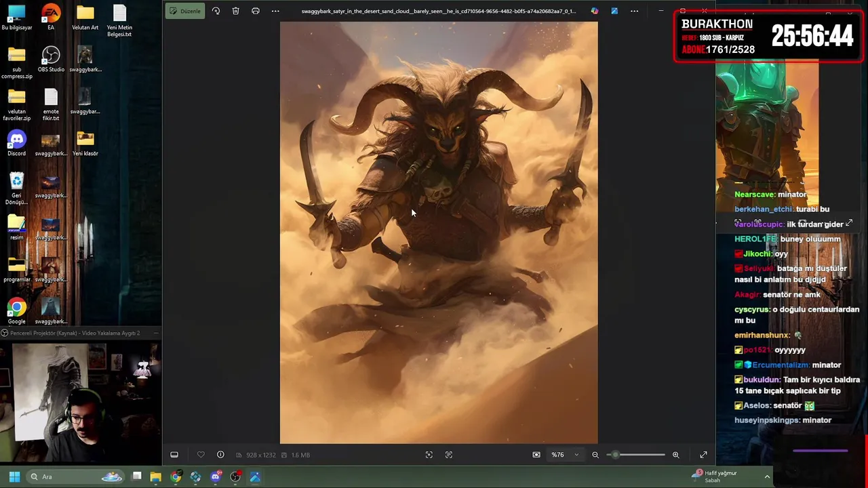
Task: Select emote fikir.txt file
Action: tap(51, 106)
